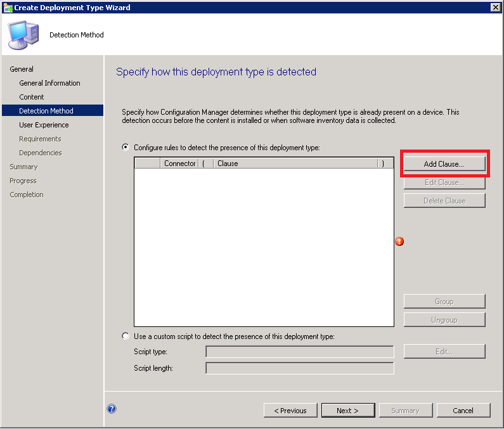Viewport: 504px width, 429px height.
Task: Open help via blue question mark icon
Action: [112, 409]
